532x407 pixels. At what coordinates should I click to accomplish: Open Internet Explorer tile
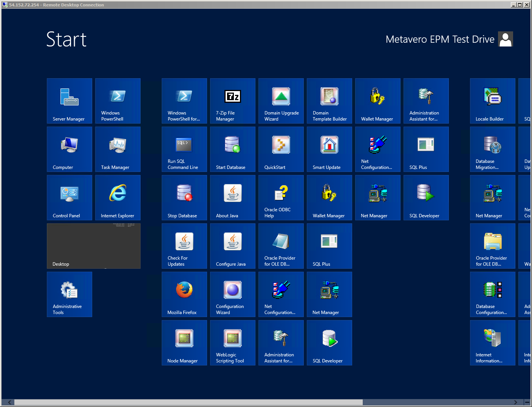click(118, 198)
